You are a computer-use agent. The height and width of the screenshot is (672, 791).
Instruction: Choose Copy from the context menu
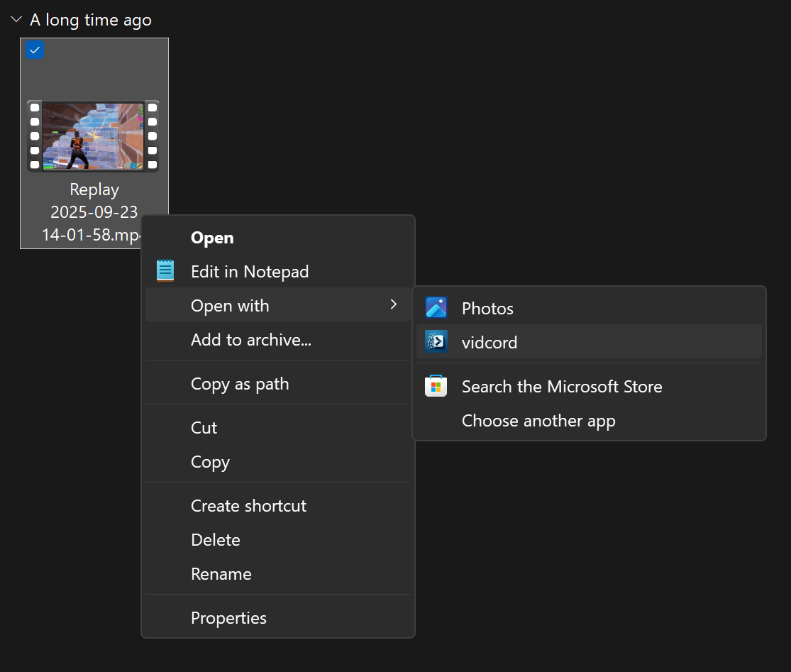click(278, 462)
